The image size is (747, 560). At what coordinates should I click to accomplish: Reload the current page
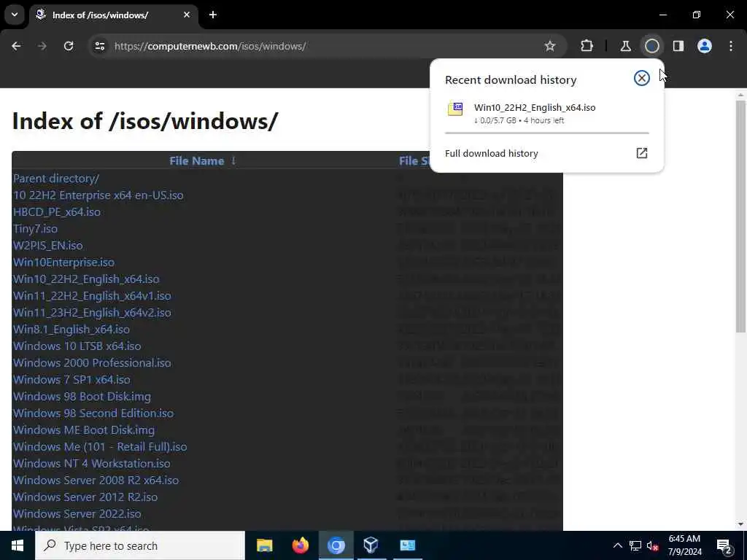click(69, 46)
